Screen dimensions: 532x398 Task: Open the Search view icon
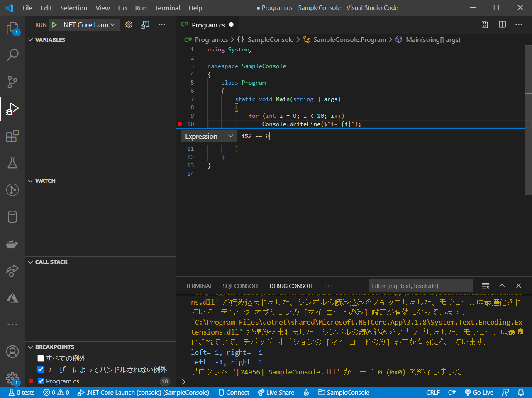pos(12,55)
